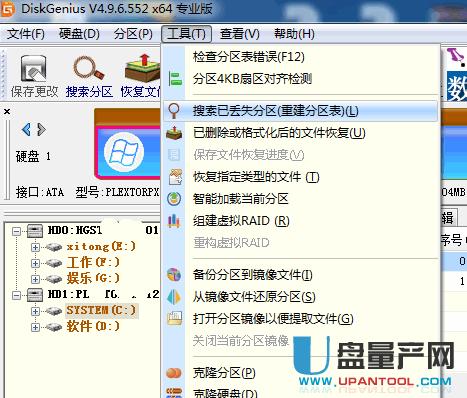467x398 pixels.
Task: Go to previous disk with left arrow
Action: point(26,129)
